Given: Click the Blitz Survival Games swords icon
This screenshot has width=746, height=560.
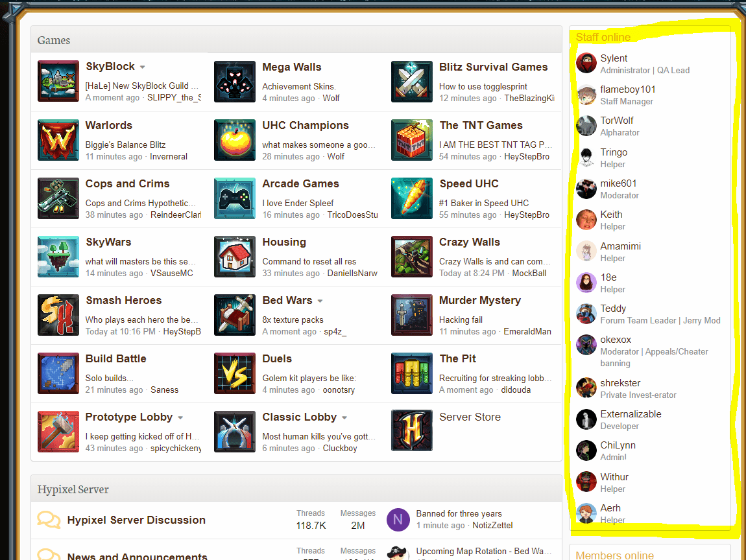Looking at the screenshot, I should tap(411, 81).
